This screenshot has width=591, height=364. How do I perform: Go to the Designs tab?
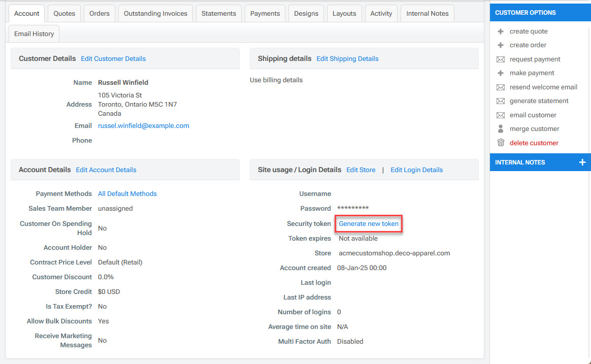(x=306, y=14)
